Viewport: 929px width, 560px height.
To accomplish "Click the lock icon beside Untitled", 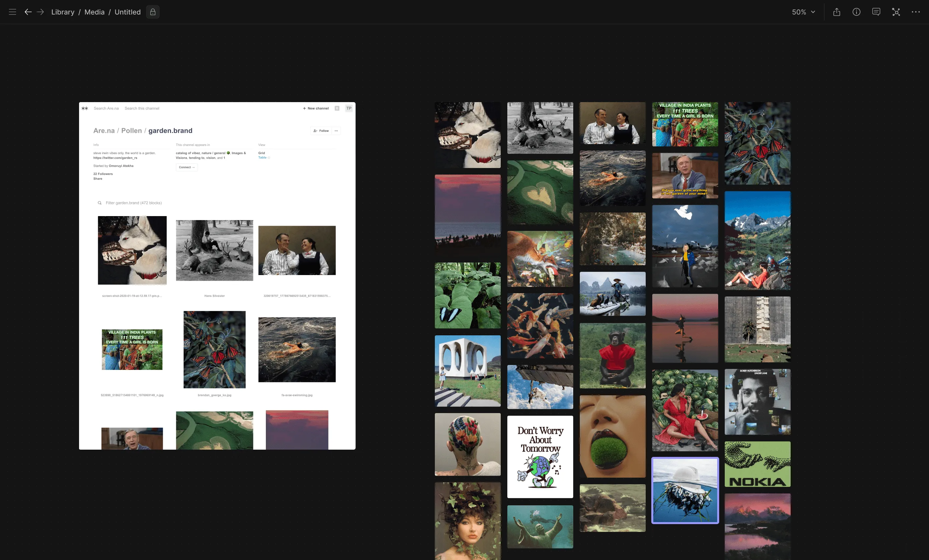I will pyautogui.click(x=153, y=12).
